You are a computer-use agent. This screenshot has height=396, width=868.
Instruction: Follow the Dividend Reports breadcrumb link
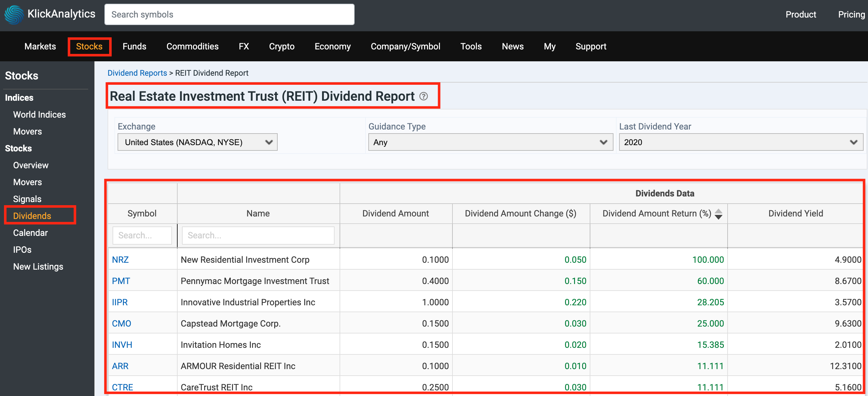(x=137, y=73)
